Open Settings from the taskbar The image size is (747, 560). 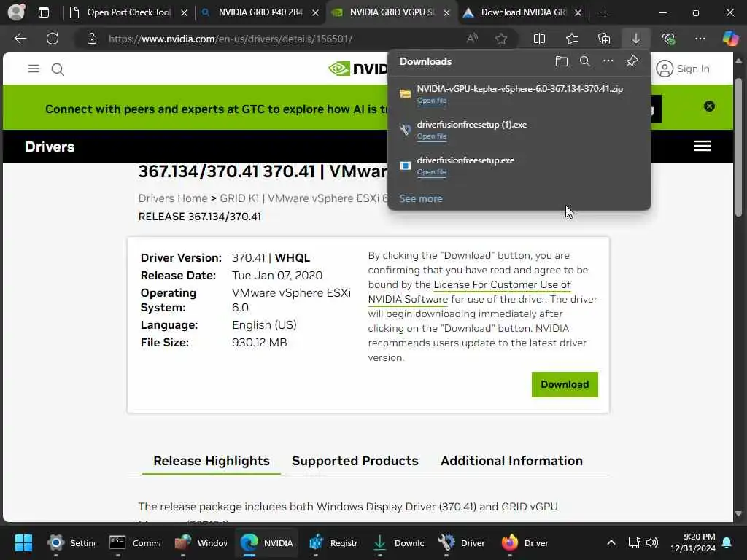point(71,542)
